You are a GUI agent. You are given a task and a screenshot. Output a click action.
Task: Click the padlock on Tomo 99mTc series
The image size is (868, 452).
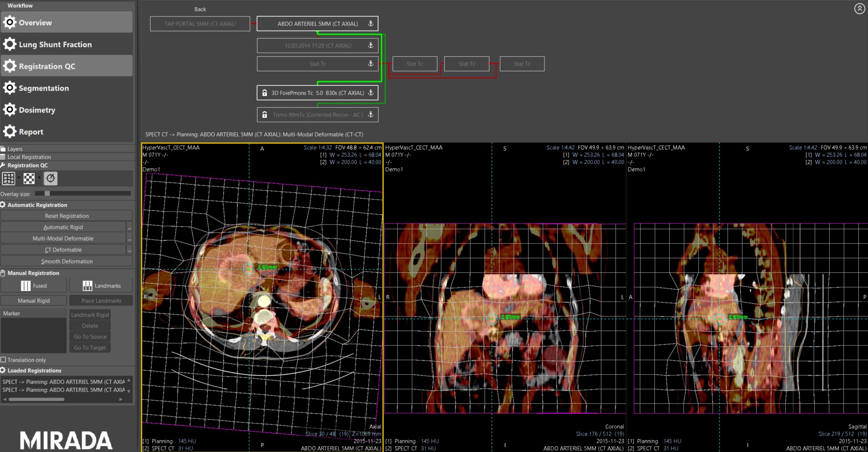264,115
